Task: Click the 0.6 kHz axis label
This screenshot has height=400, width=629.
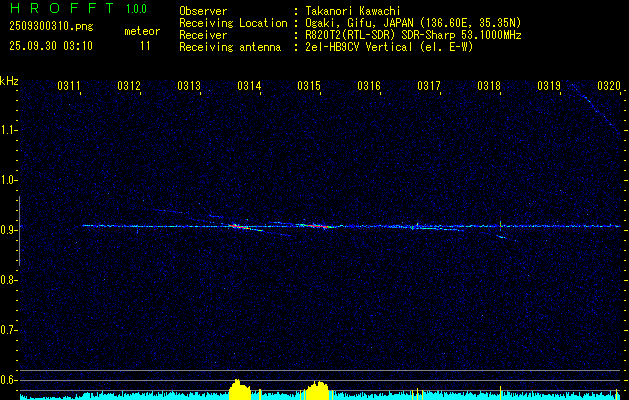Action: [7, 380]
